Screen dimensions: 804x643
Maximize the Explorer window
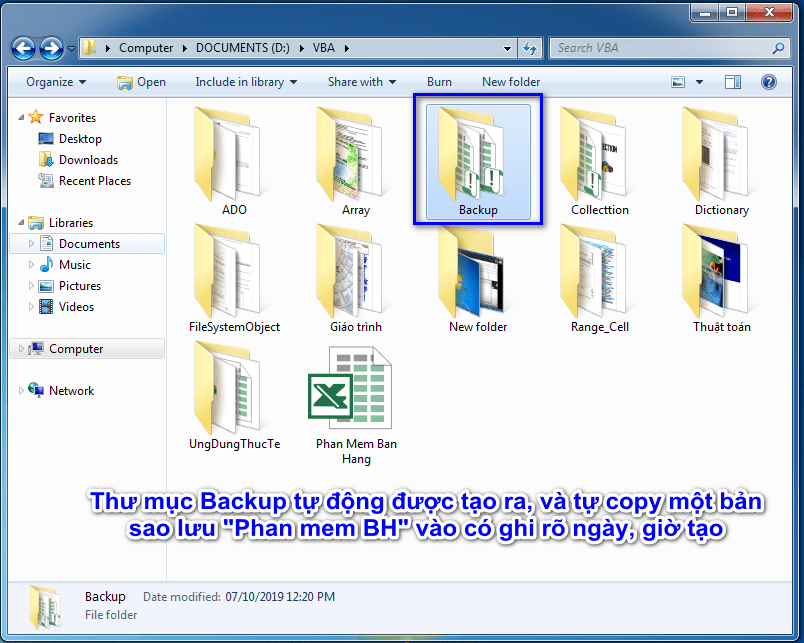[732, 12]
